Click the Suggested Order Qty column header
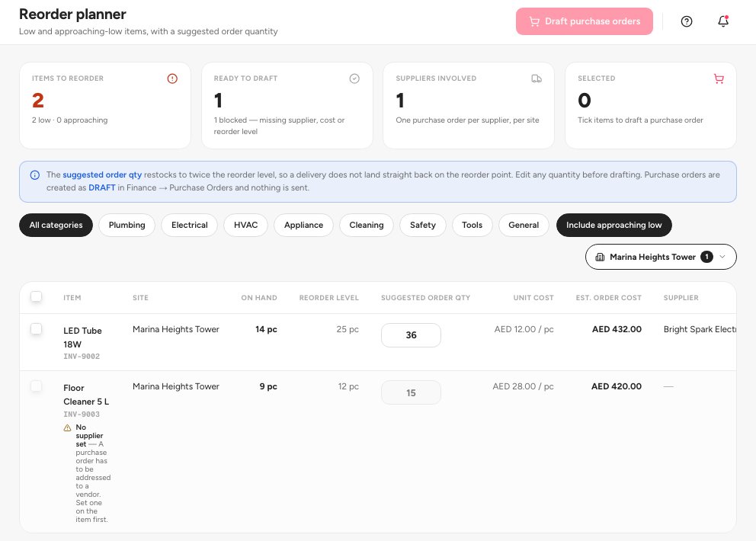The height and width of the screenshot is (541, 756). 426,298
